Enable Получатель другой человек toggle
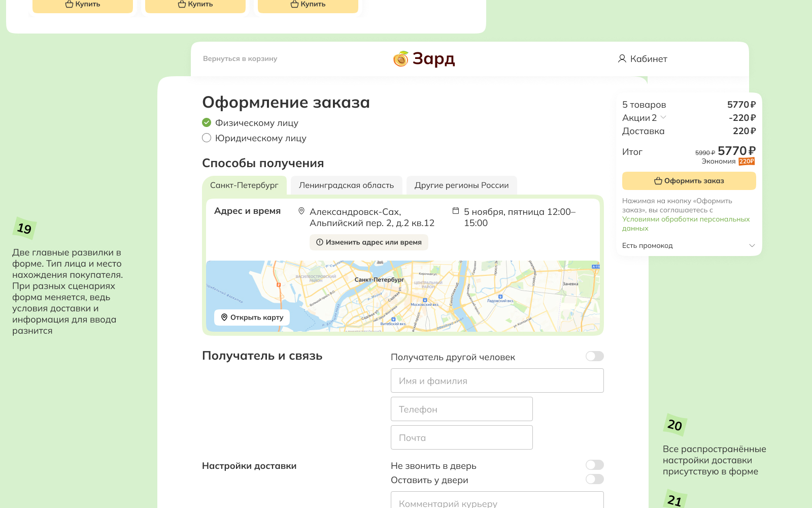 594,357
